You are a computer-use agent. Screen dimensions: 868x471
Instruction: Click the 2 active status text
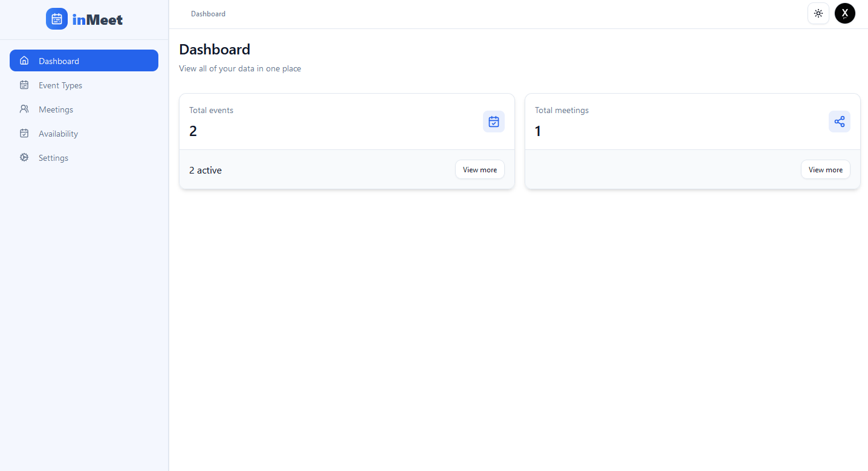coord(206,171)
